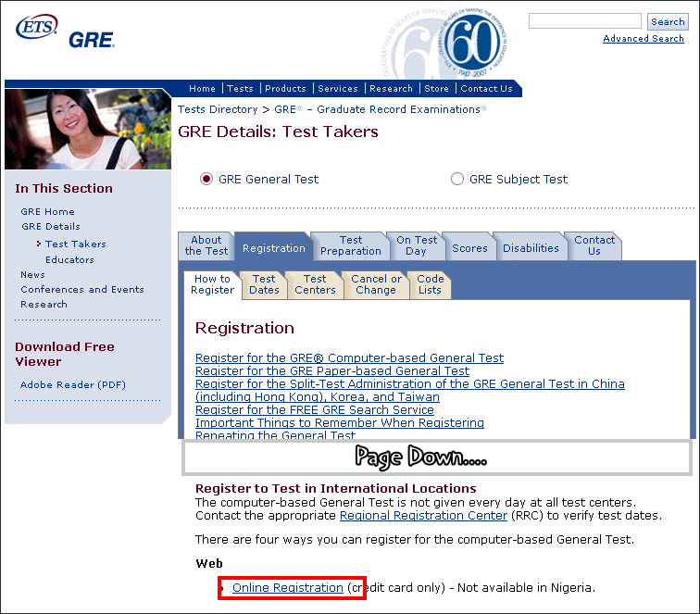Open News in the sidebar
700x614 pixels.
click(x=32, y=275)
